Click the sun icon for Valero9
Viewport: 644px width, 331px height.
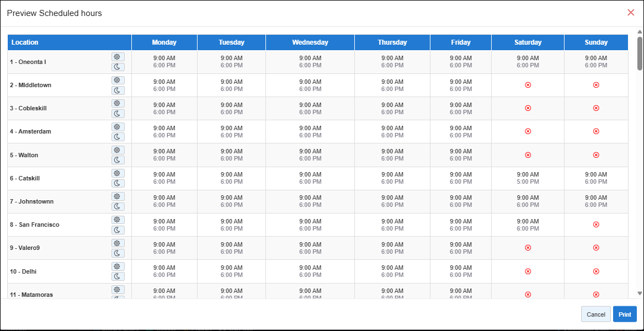click(118, 243)
